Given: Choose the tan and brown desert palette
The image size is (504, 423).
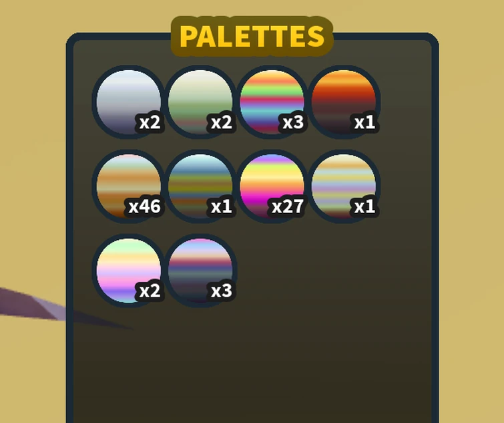Looking at the screenshot, I should click(x=129, y=186).
